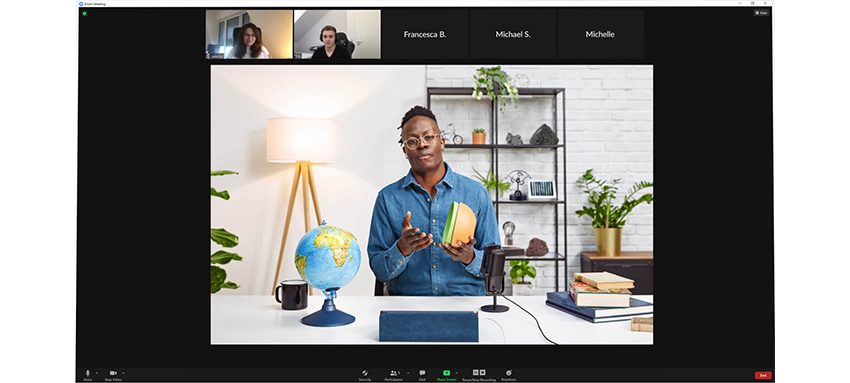
Task: Open the Chat panel
Action: pyautogui.click(x=422, y=375)
